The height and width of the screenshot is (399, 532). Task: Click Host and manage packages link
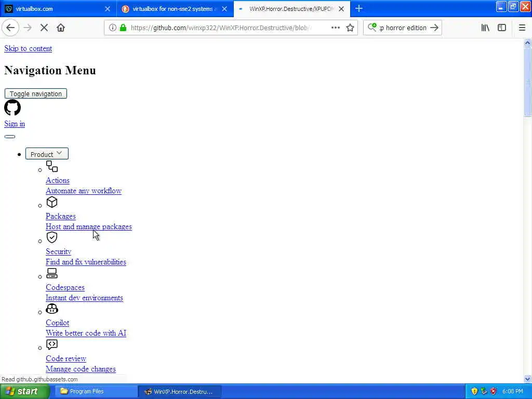[x=89, y=227]
